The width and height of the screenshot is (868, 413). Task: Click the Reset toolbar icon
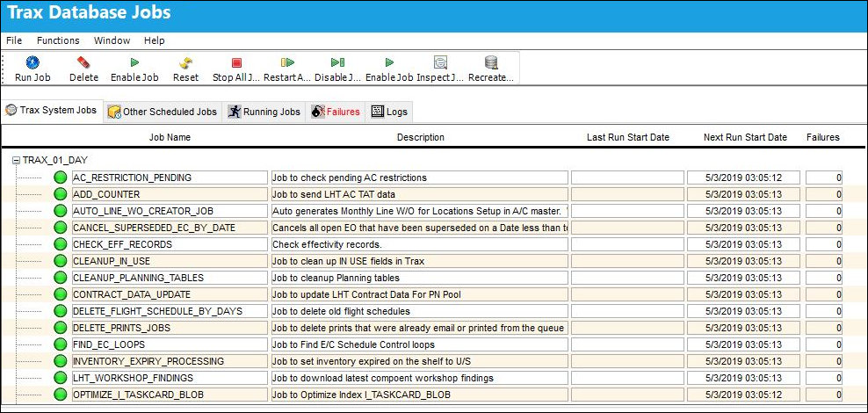(x=185, y=62)
